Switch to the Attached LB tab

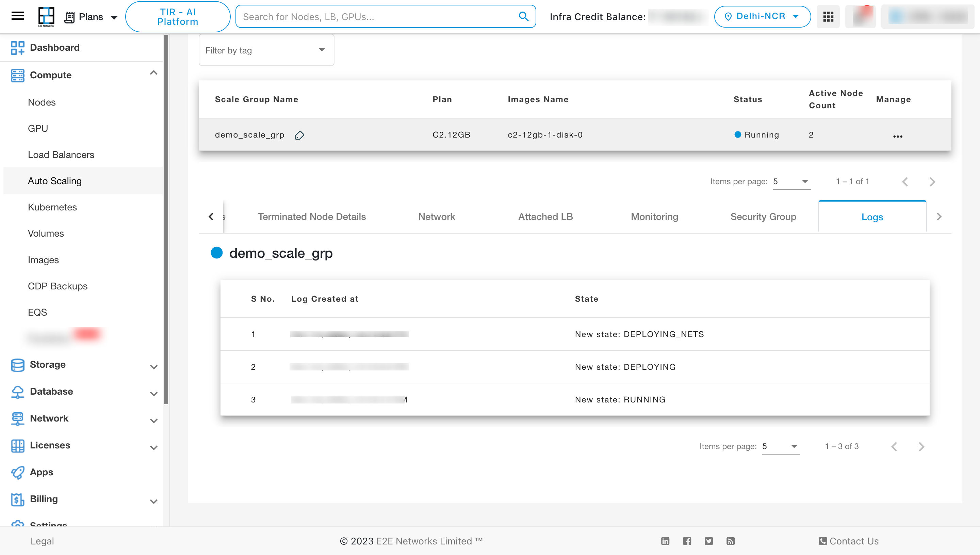(545, 217)
